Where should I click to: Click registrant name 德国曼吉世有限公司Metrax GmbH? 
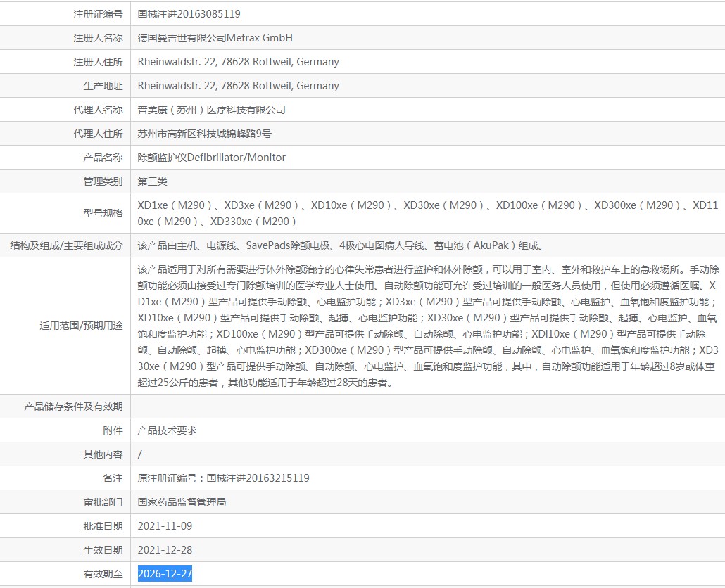pyautogui.click(x=215, y=38)
